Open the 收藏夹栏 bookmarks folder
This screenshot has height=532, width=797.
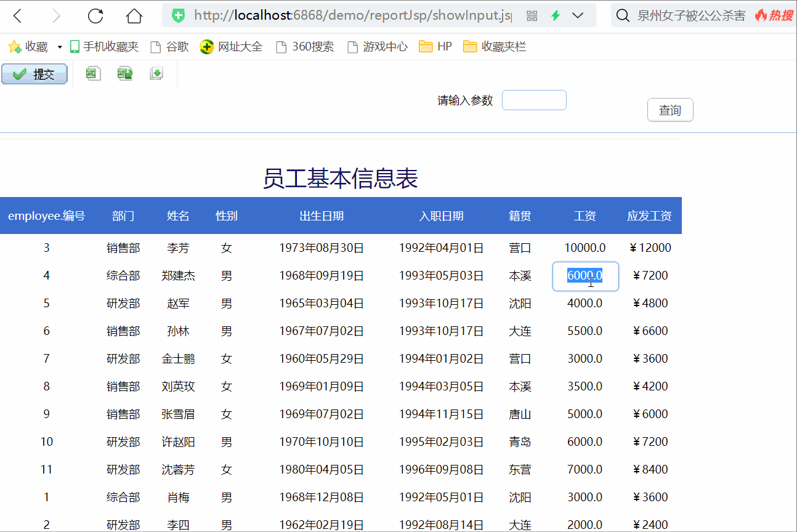pyautogui.click(x=495, y=47)
